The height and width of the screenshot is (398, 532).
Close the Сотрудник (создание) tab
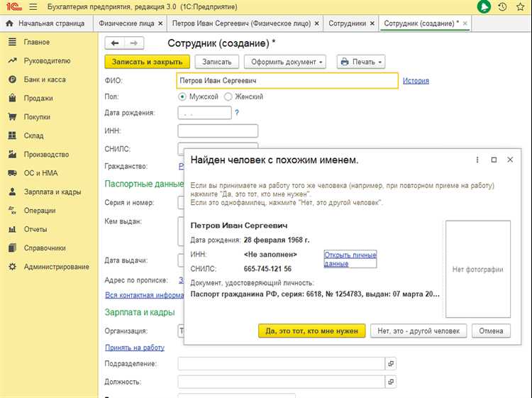coord(465,23)
